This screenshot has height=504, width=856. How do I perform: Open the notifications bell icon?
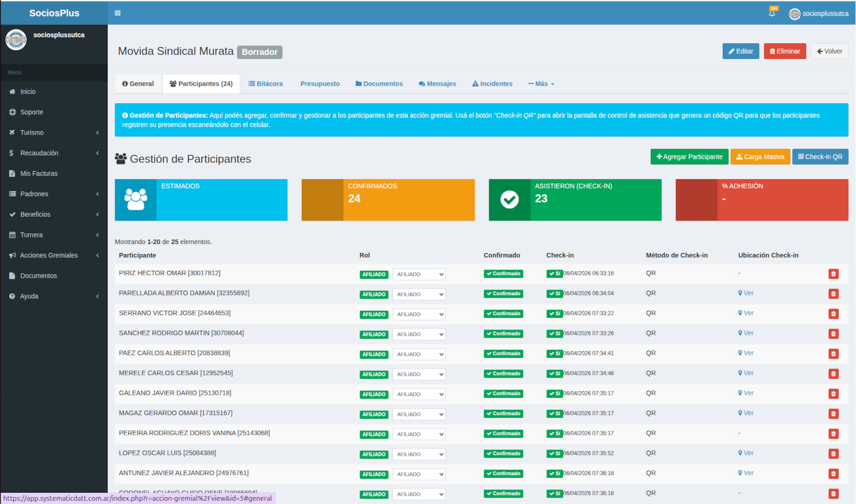tap(772, 13)
